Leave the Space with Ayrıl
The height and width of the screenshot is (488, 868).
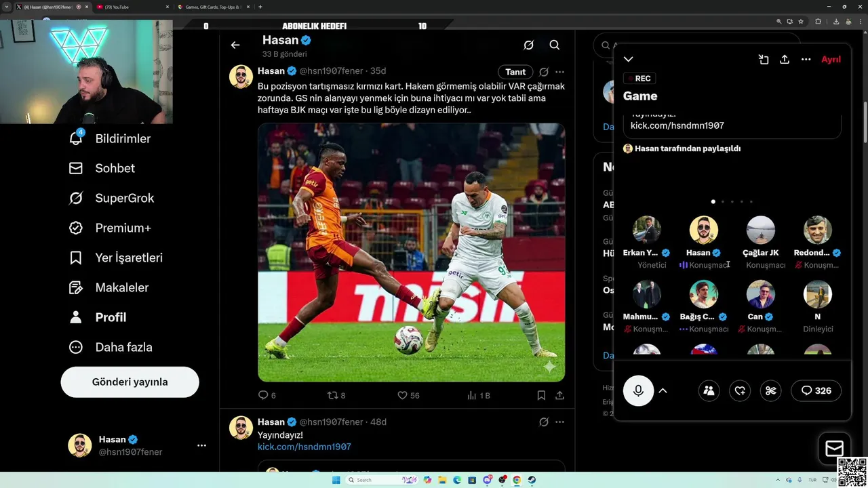(831, 60)
